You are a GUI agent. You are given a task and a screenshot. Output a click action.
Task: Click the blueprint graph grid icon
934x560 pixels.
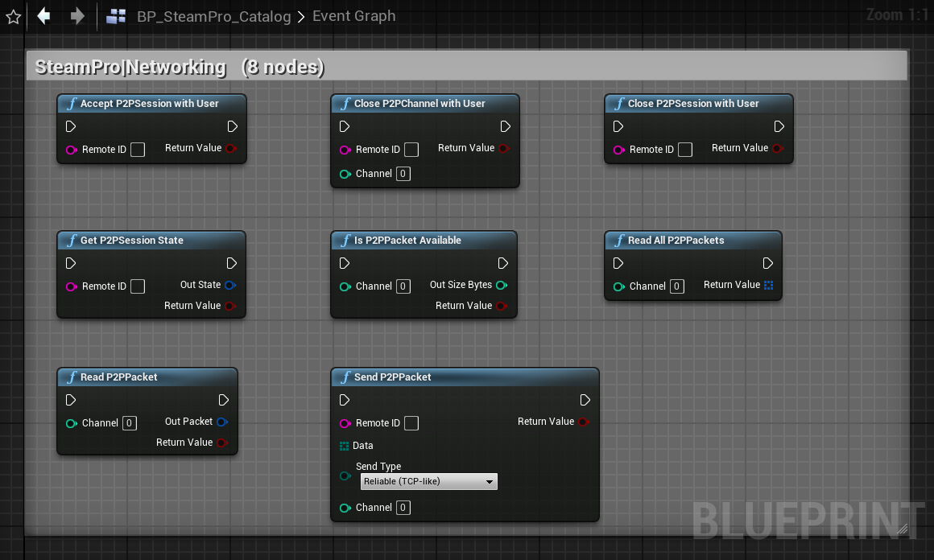(116, 16)
